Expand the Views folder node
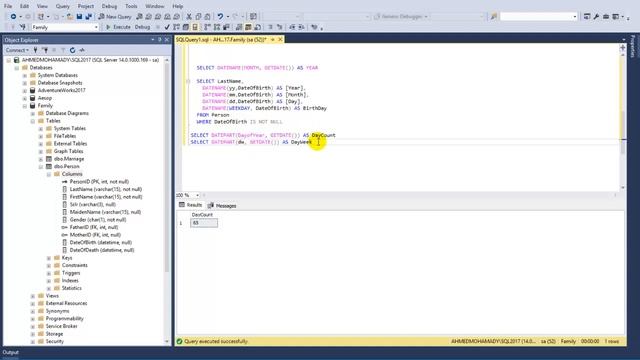 [33, 296]
